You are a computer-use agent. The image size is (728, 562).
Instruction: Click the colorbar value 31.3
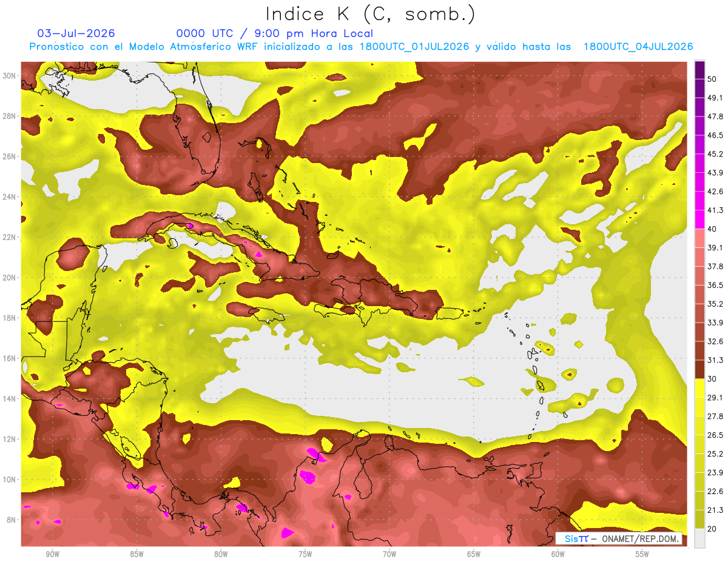pos(715,360)
